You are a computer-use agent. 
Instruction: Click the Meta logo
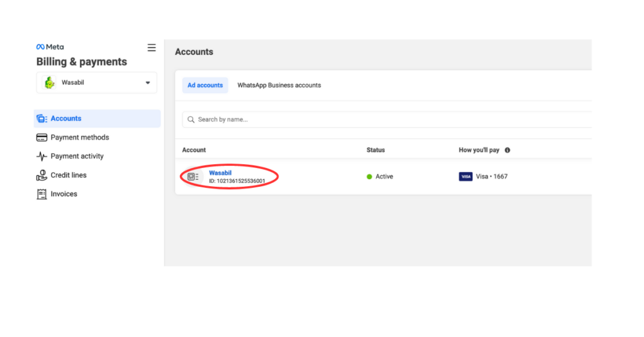50,47
